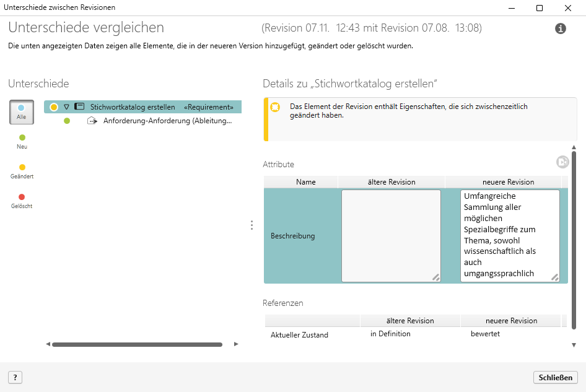Click the info icon at top right

coord(561,28)
